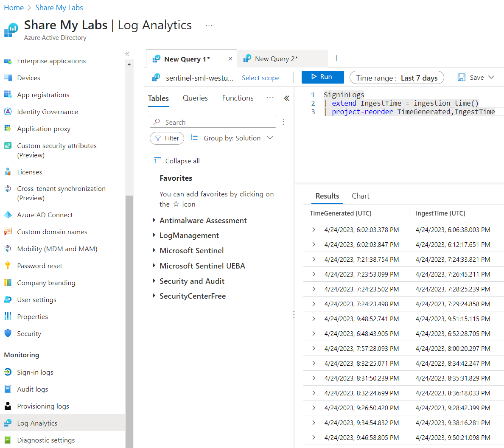Select the Tables tab
Viewport: 504px width, 448px height.
[x=158, y=98]
